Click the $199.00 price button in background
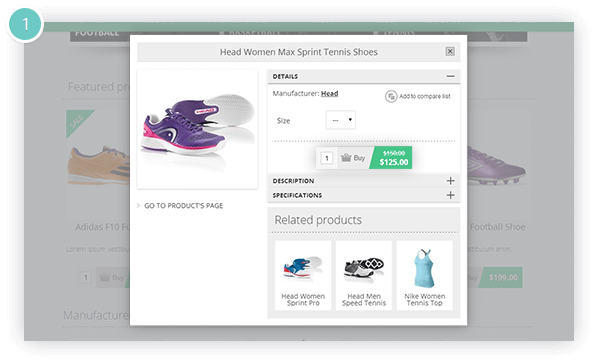The width and height of the screenshot is (600, 363). [502, 278]
